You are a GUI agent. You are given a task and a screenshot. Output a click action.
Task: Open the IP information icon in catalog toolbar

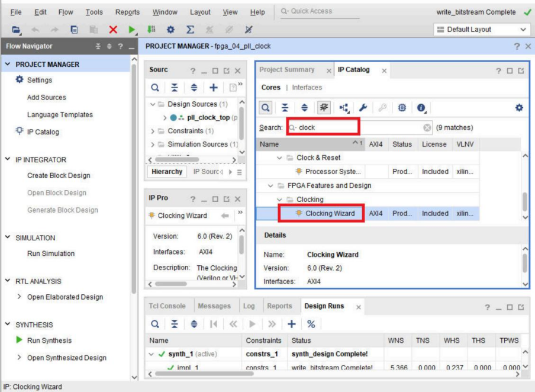point(421,108)
